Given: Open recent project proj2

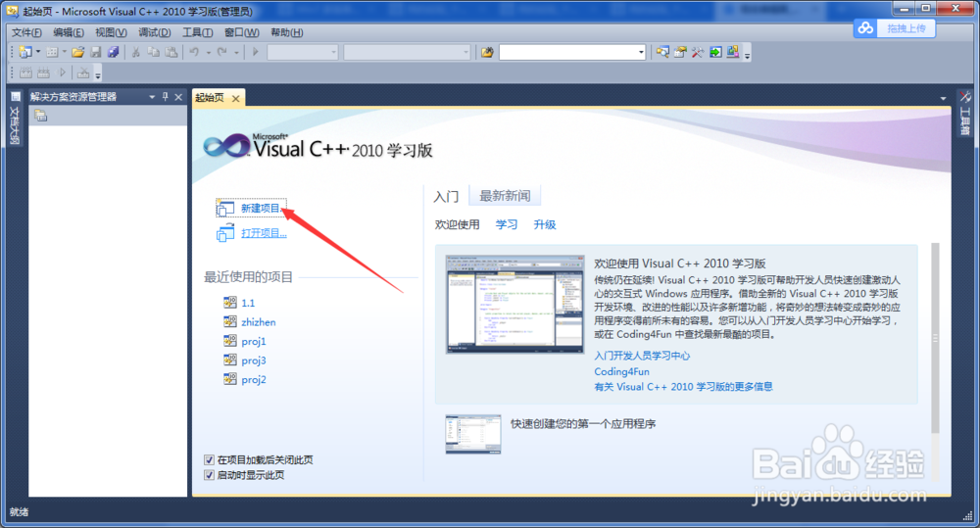Looking at the screenshot, I should [254, 380].
